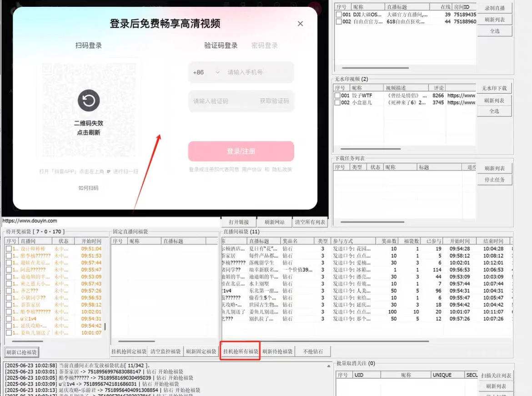The height and width of the screenshot is (396, 532).
Task: Click the 停止任务 button
Action: pos(494,179)
